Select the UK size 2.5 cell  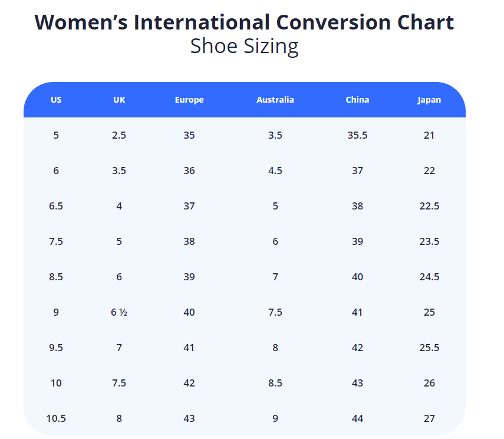(x=119, y=135)
